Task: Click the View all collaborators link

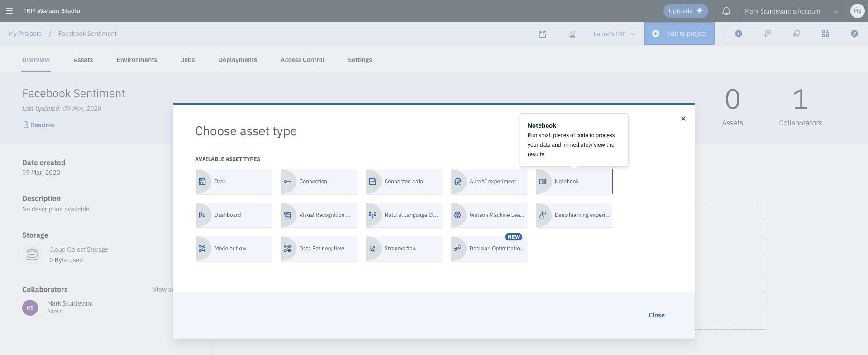Action: (163, 289)
